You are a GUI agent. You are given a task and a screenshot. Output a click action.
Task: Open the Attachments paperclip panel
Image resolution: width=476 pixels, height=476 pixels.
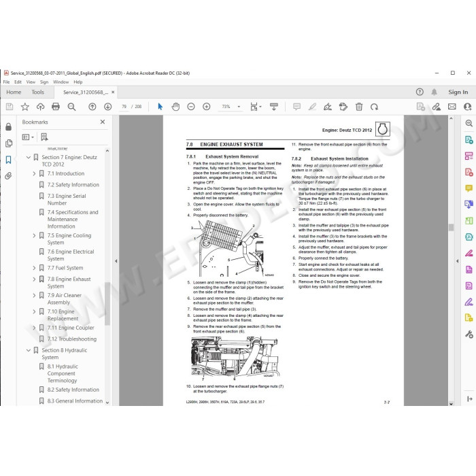[x=8, y=176]
